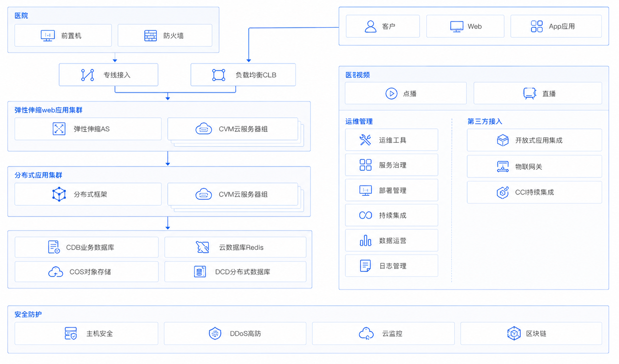The width and height of the screenshot is (619, 364).
Task: Click the 安全防护 heading
Action: tap(28, 314)
